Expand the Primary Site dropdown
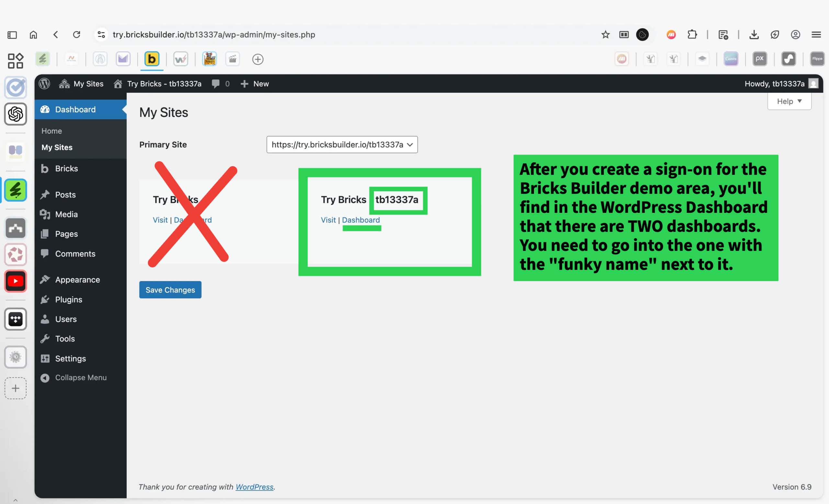The height and width of the screenshot is (504, 829). coord(342,145)
